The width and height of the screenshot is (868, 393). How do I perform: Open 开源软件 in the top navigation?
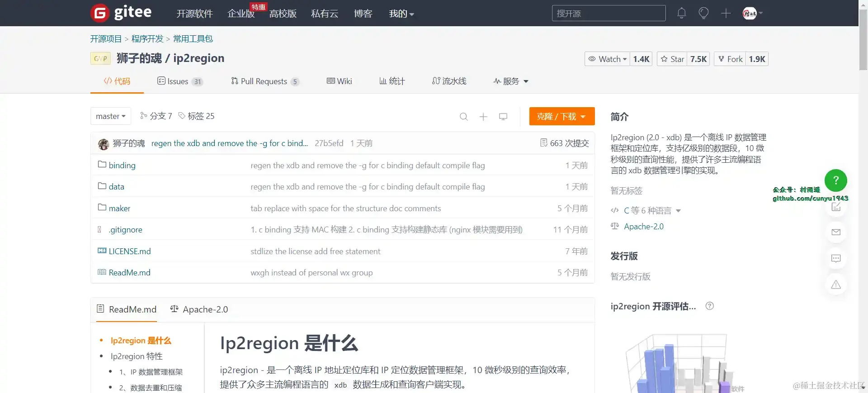(x=194, y=14)
